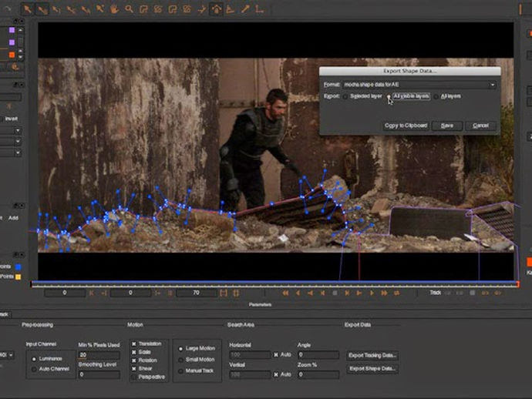
Task: Click the Show Planar Grid icon
Action: (x=231, y=9)
